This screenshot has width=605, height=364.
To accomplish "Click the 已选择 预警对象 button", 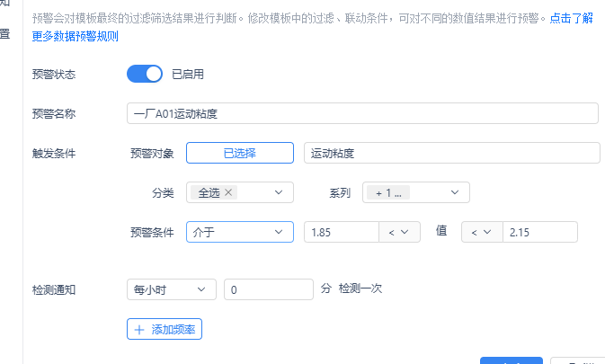I will coord(240,153).
